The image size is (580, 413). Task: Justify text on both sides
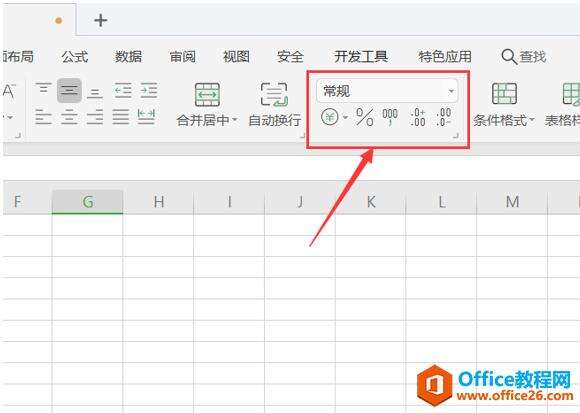pos(121,117)
